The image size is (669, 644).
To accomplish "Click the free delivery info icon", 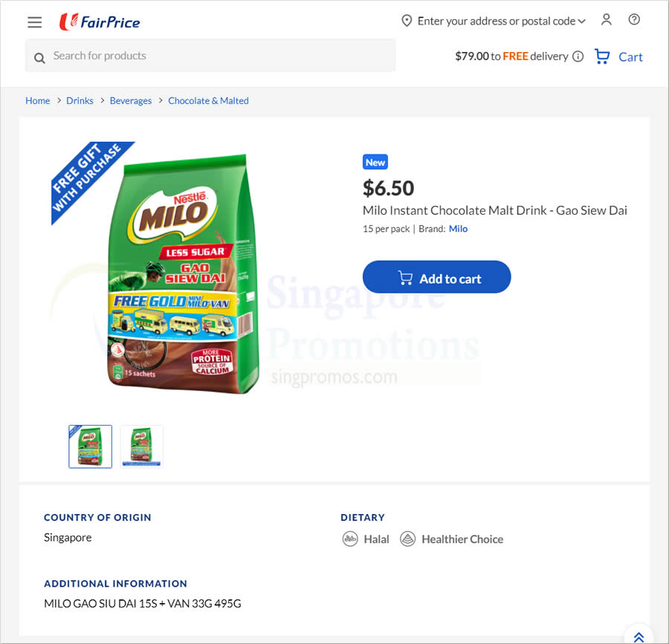I will pos(578,56).
